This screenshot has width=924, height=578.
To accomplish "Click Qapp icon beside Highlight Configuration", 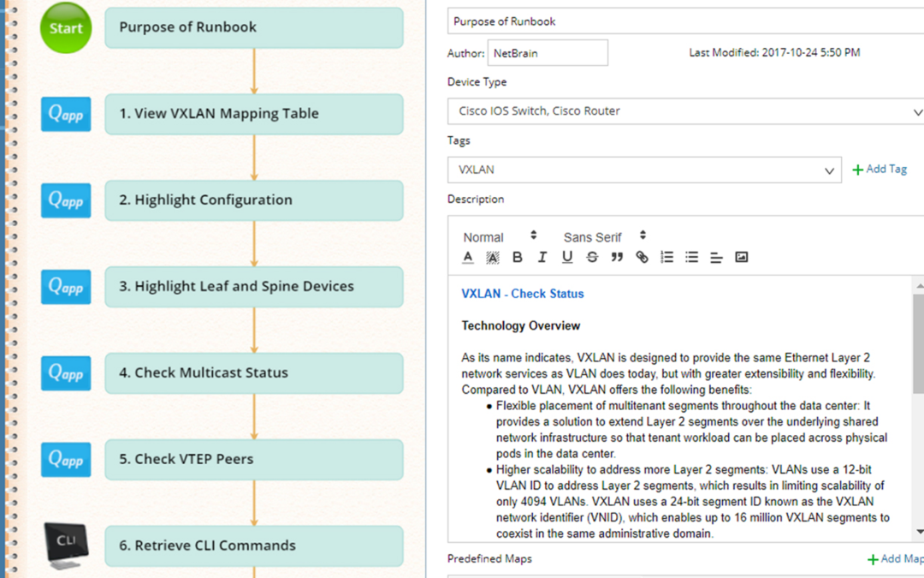I will (x=66, y=200).
